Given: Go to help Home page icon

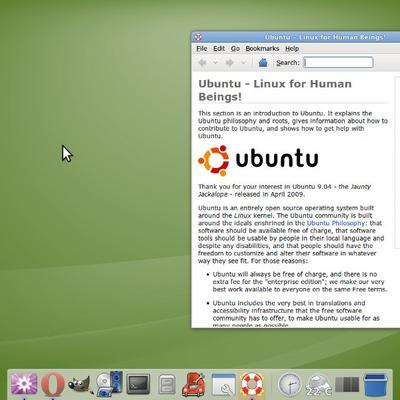Looking at the screenshot, I should point(263,62).
